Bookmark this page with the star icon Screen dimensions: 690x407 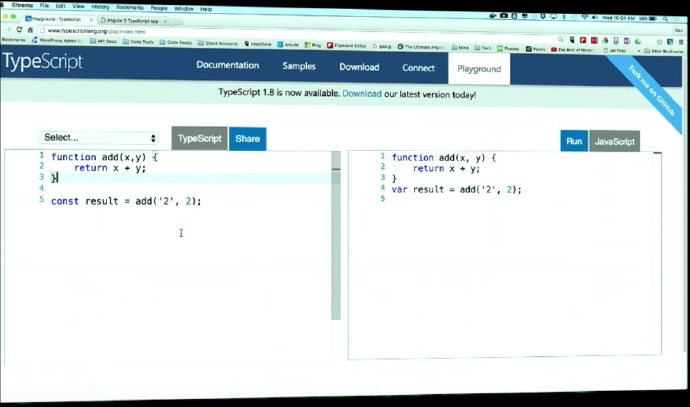click(x=659, y=41)
